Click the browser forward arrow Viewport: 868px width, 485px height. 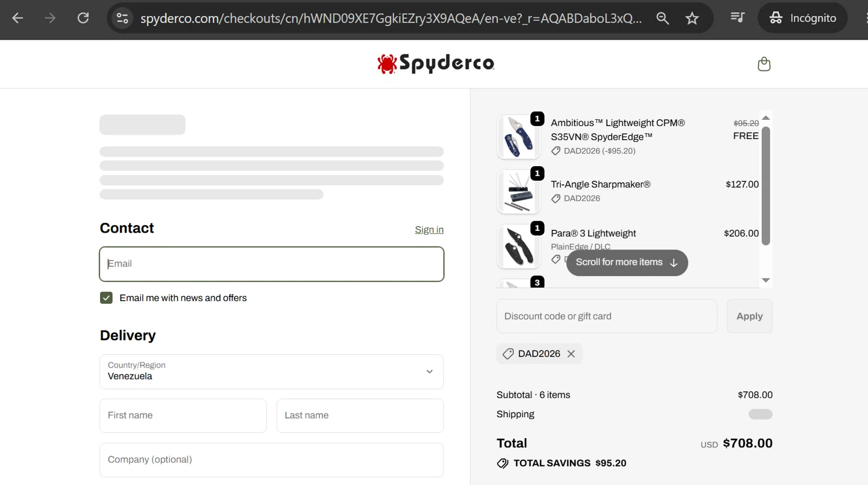[x=50, y=18]
